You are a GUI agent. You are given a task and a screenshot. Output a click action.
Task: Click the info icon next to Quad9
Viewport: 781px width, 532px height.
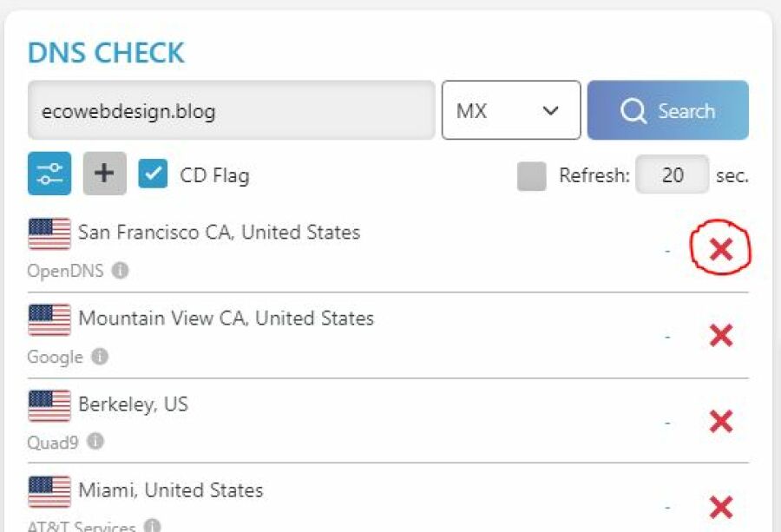[95, 442]
